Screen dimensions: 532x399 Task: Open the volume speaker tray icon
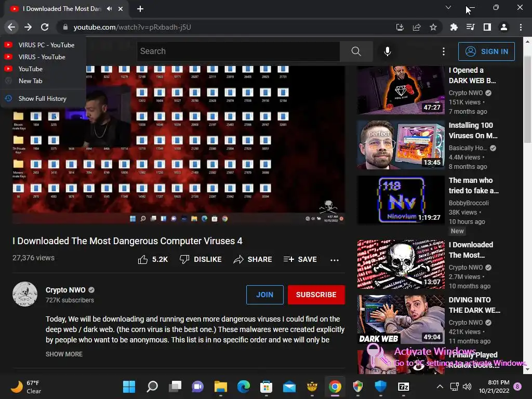coord(467,387)
